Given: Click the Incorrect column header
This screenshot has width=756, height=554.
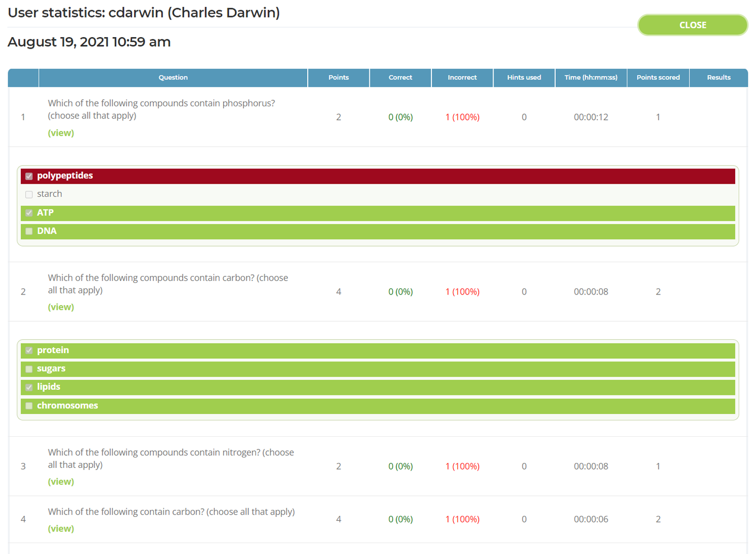Looking at the screenshot, I should [x=462, y=77].
